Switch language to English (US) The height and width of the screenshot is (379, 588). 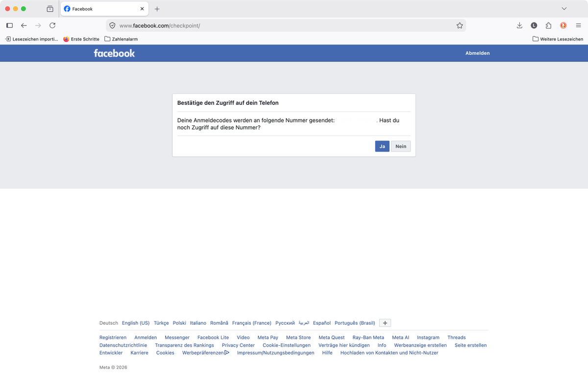[136, 323]
